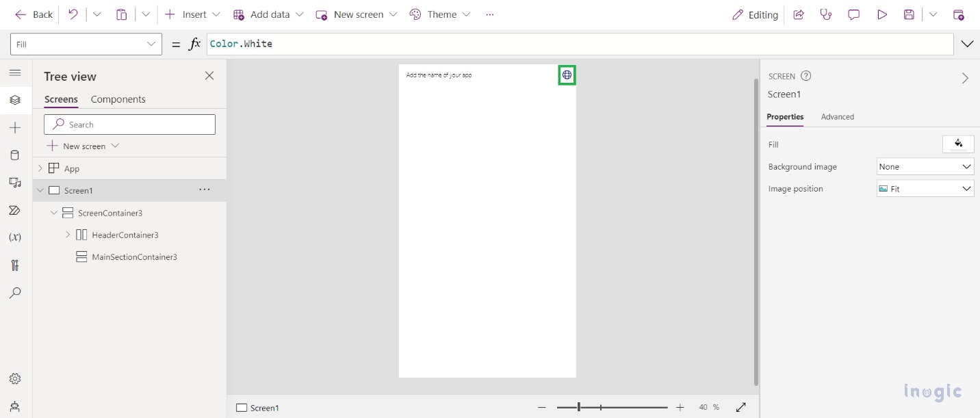Expand the Theme dropdown

468,14
